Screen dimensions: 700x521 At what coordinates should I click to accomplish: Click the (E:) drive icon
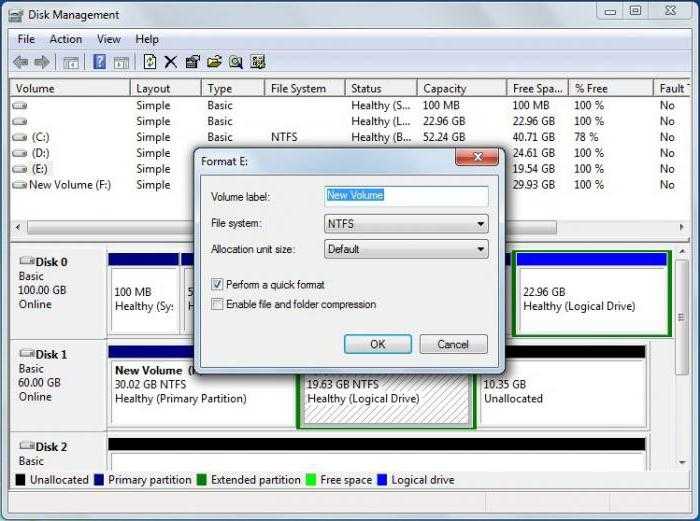coord(20,169)
